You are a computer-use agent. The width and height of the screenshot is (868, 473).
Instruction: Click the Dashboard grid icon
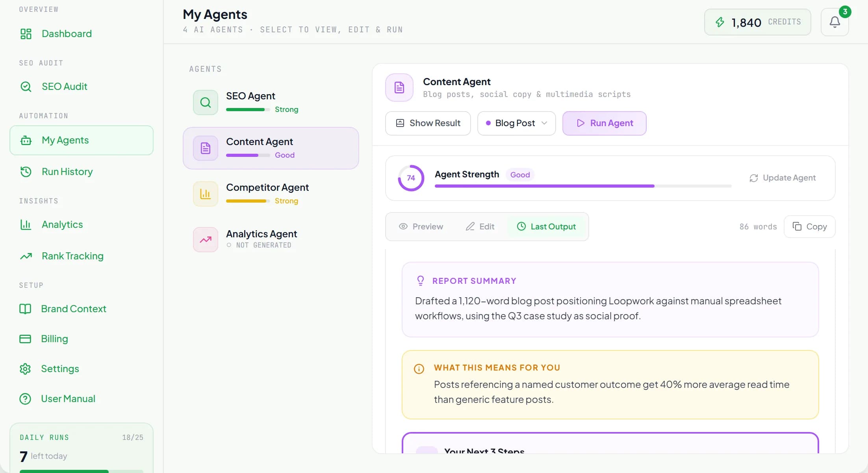[x=26, y=34]
